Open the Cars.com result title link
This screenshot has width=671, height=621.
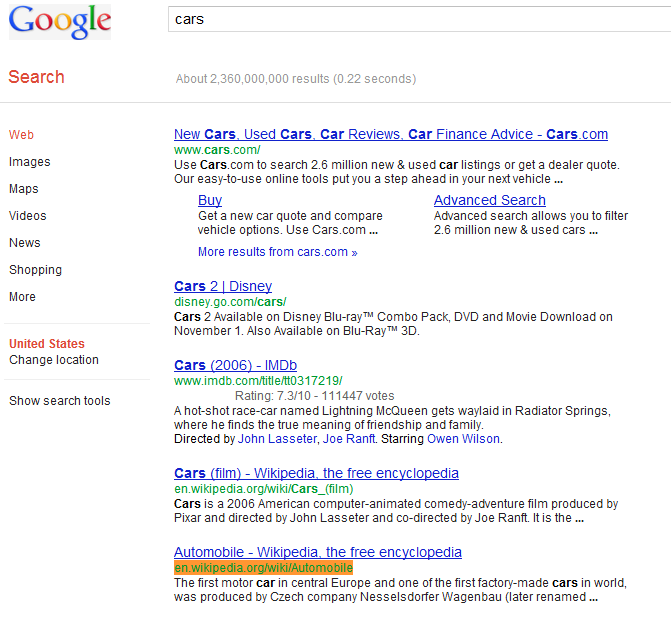[391, 134]
